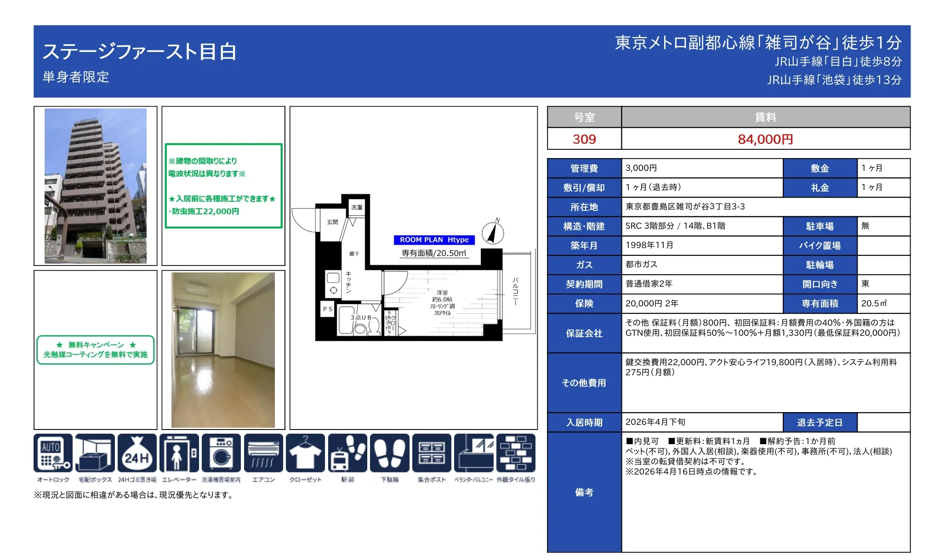Click the closet (クローゼット) shirt icon

tap(305, 453)
